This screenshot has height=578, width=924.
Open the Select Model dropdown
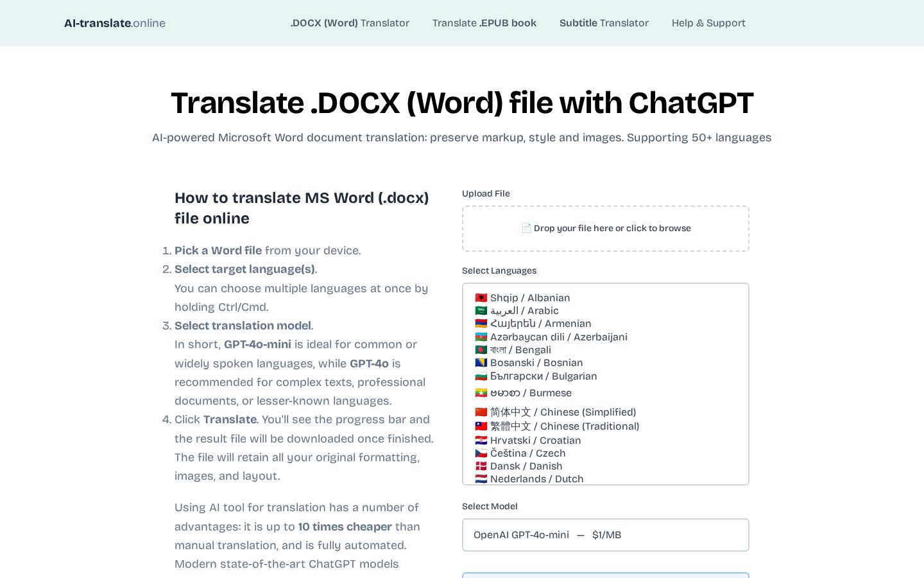coord(606,535)
